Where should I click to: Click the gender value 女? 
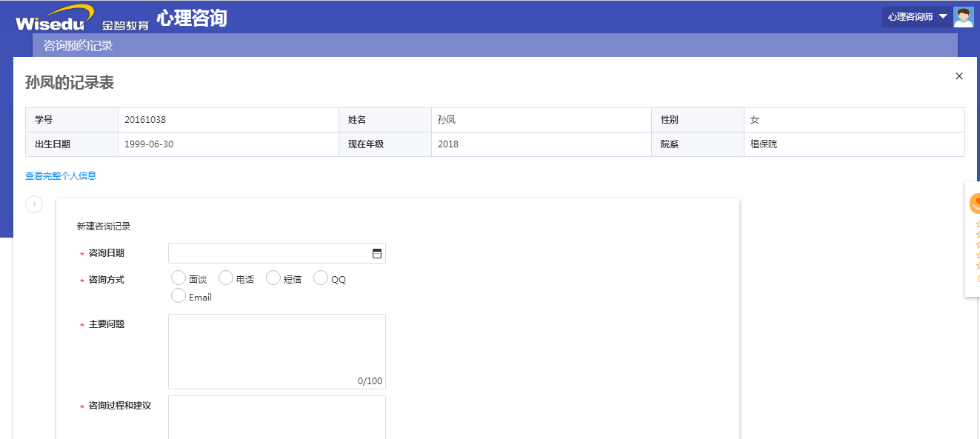(x=755, y=120)
